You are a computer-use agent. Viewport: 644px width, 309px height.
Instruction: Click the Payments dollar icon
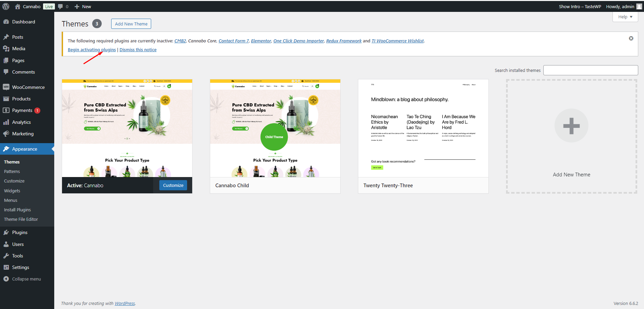coord(6,110)
